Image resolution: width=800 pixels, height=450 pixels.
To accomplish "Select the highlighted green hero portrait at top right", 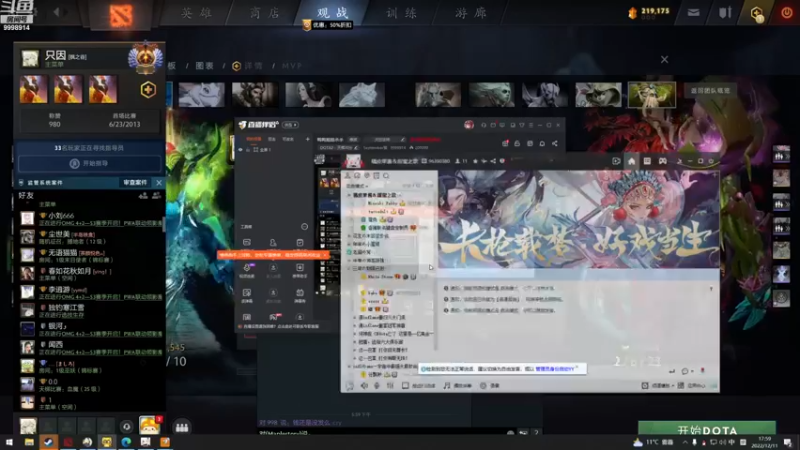I will pyautogui.click(x=652, y=94).
